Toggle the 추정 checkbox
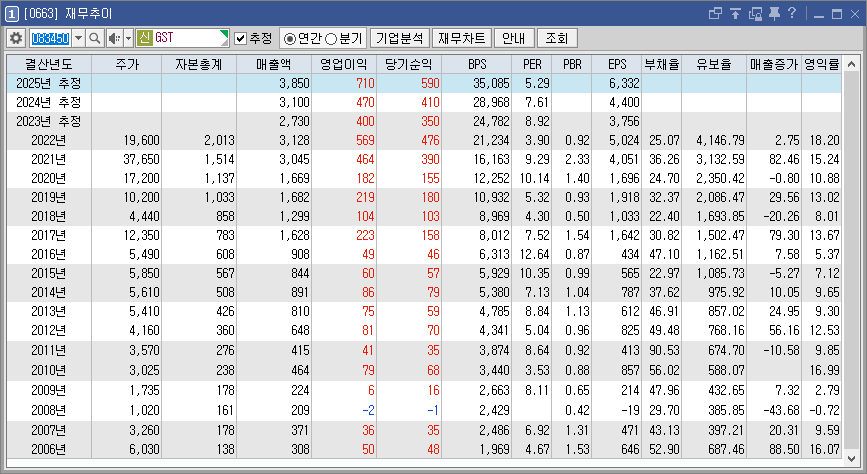Screen dimensions: 867x474 (x=240, y=38)
